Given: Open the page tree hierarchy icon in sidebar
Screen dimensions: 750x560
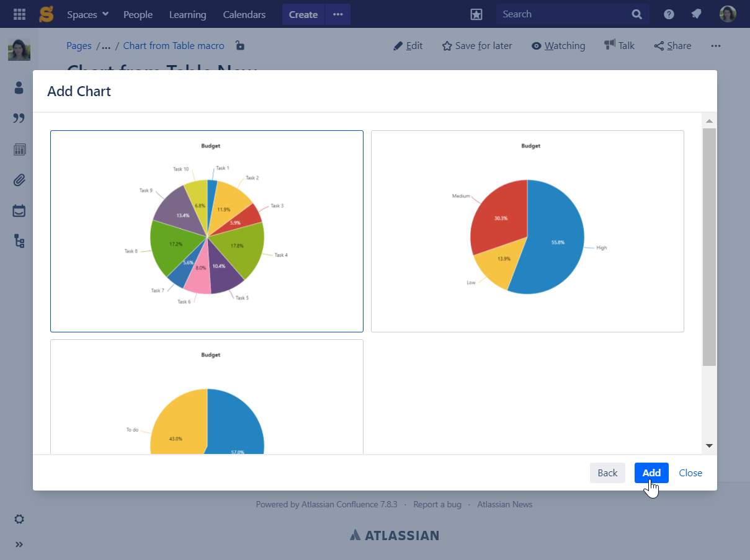Looking at the screenshot, I should pos(19,241).
